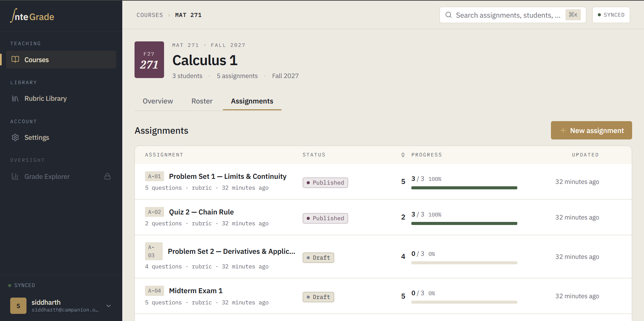Click progress bar for Midterm Exam 1
The width and height of the screenshot is (644, 321).
tap(464, 302)
